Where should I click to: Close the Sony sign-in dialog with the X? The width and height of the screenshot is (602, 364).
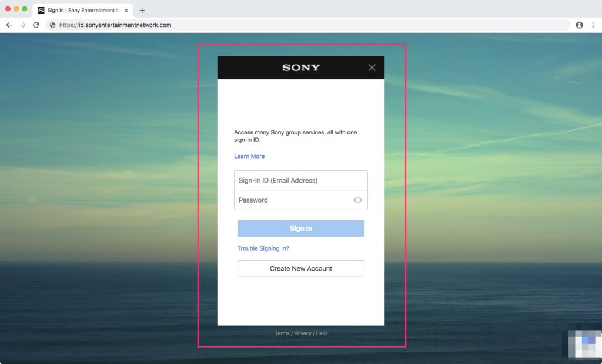372,67
